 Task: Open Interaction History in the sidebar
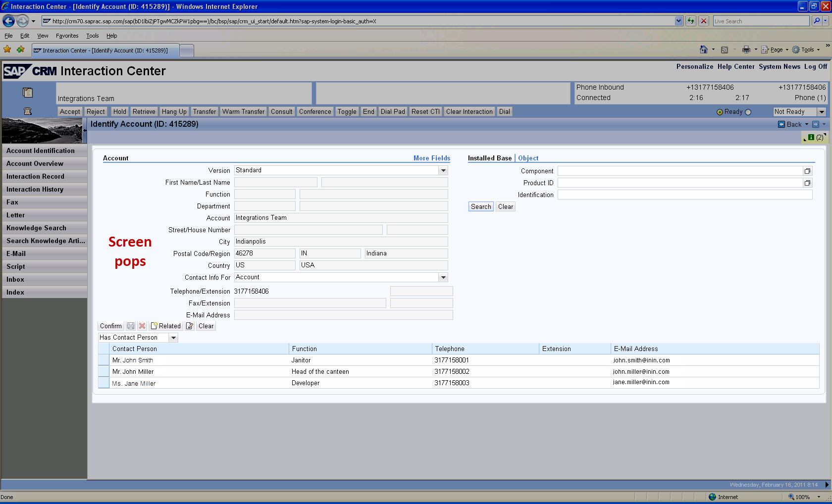coord(35,189)
